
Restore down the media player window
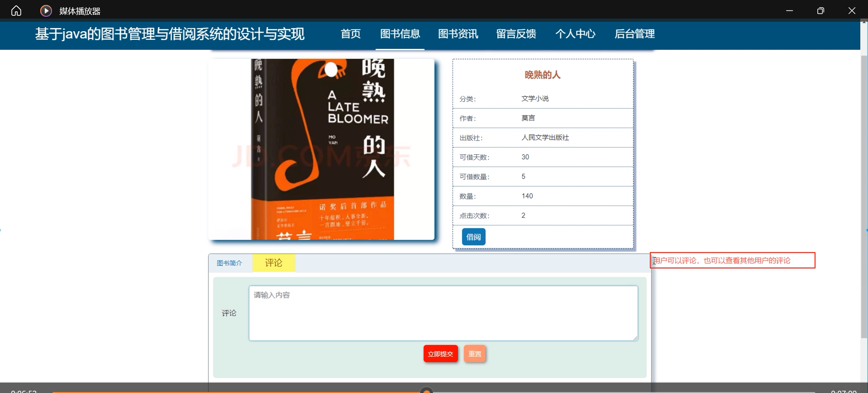pyautogui.click(x=821, y=11)
